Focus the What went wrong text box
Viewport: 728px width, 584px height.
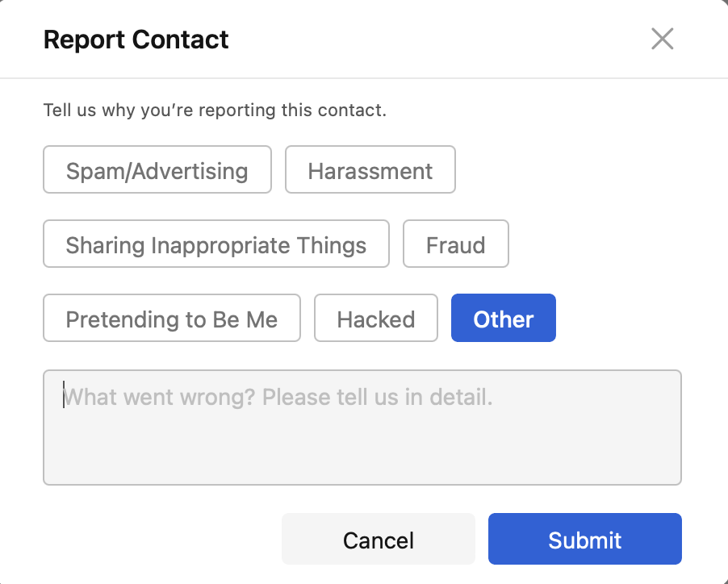[x=362, y=428]
